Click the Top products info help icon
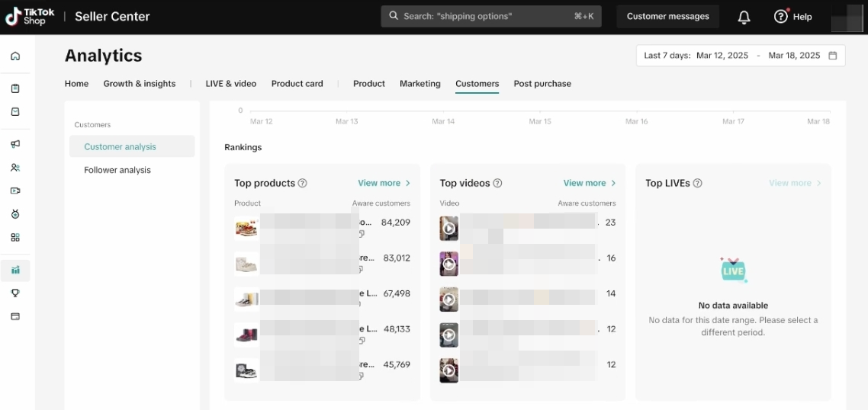The image size is (868, 410). pos(303,183)
